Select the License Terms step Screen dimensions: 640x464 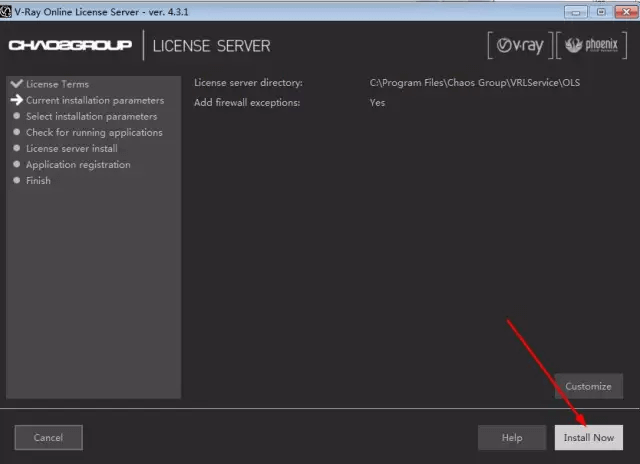pyautogui.click(x=58, y=84)
